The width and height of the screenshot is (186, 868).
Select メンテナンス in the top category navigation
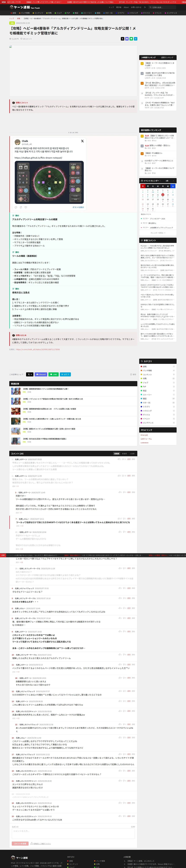click(x=170, y=13)
